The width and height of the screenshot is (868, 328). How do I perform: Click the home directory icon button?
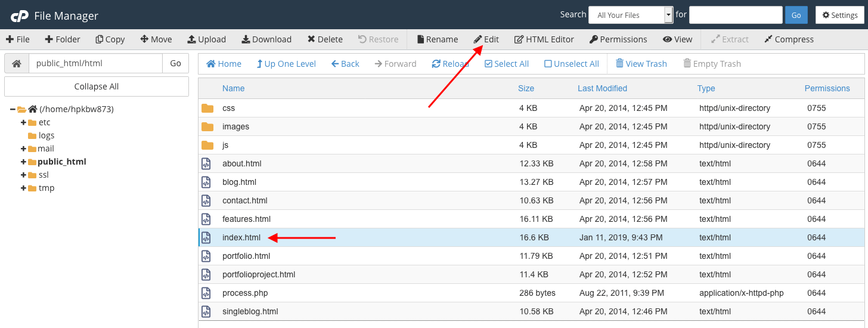tap(17, 63)
